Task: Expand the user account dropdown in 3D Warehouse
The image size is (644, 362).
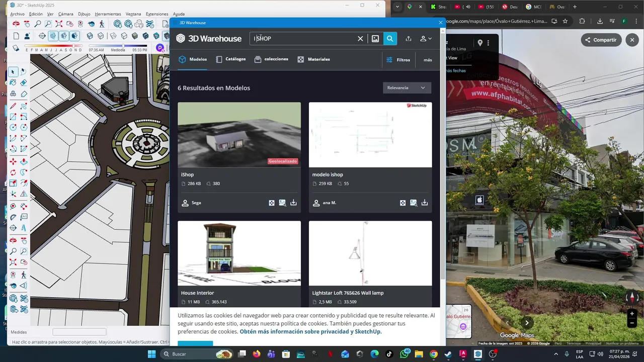Action: click(426, 39)
